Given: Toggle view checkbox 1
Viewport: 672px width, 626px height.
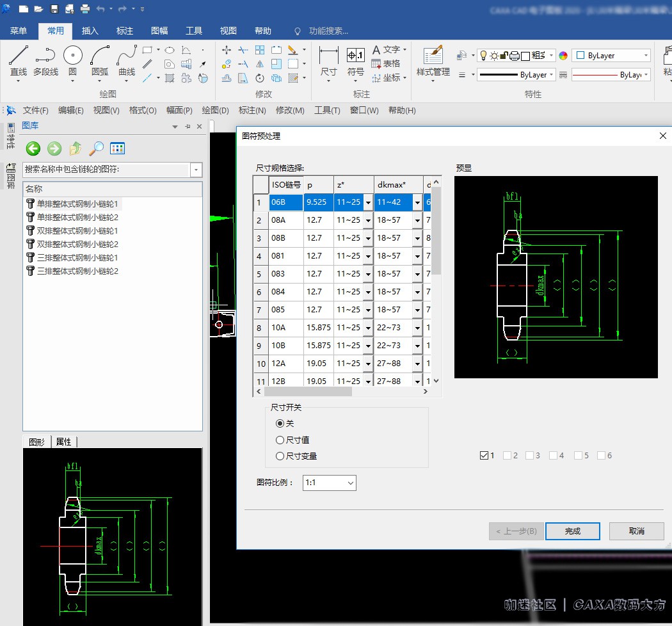Looking at the screenshot, I should coord(484,456).
